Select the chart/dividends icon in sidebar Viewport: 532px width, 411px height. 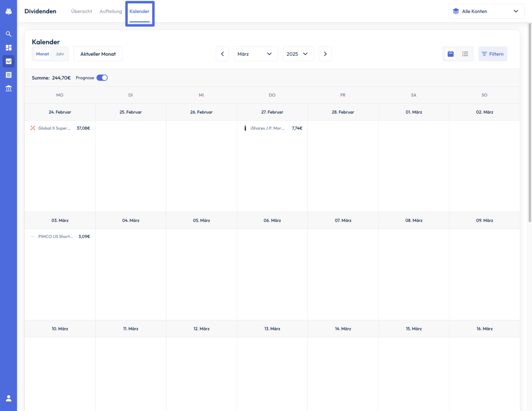pos(8,61)
